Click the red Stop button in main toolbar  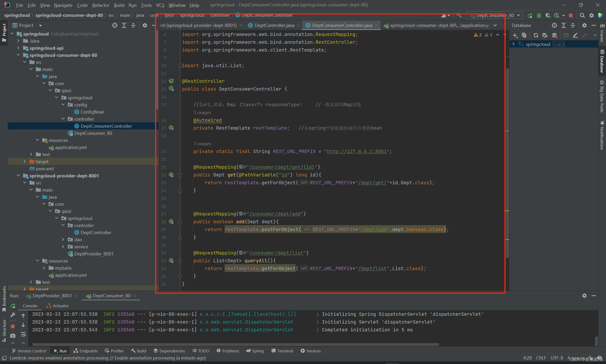(571, 15)
